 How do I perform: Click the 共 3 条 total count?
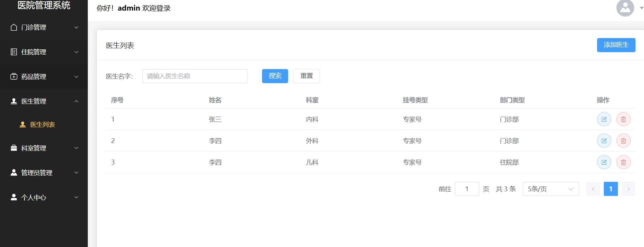click(x=506, y=189)
